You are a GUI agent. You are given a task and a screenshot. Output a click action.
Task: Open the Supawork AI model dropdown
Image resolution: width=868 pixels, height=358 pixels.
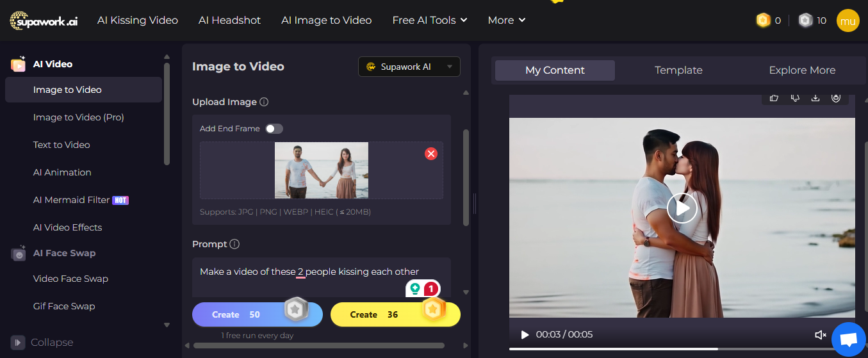click(x=409, y=67)
